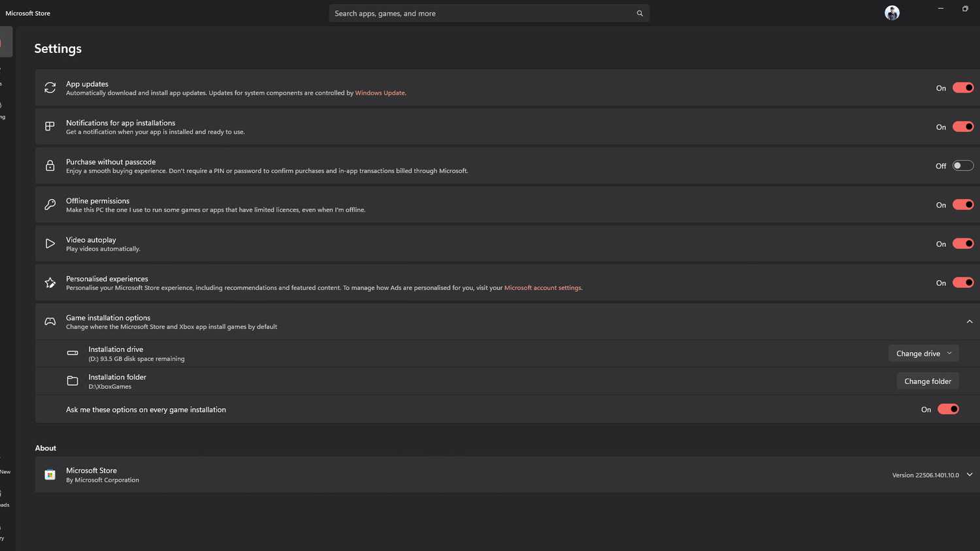Click the Version 22506.1401.10.0 text
The image size is (980, 551).
pos(926,475)
